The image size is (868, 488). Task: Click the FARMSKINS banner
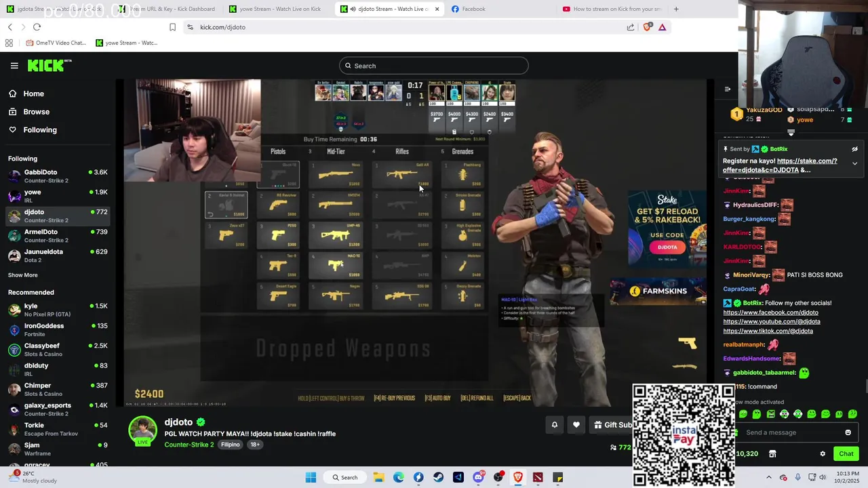[x=658, y=291]
